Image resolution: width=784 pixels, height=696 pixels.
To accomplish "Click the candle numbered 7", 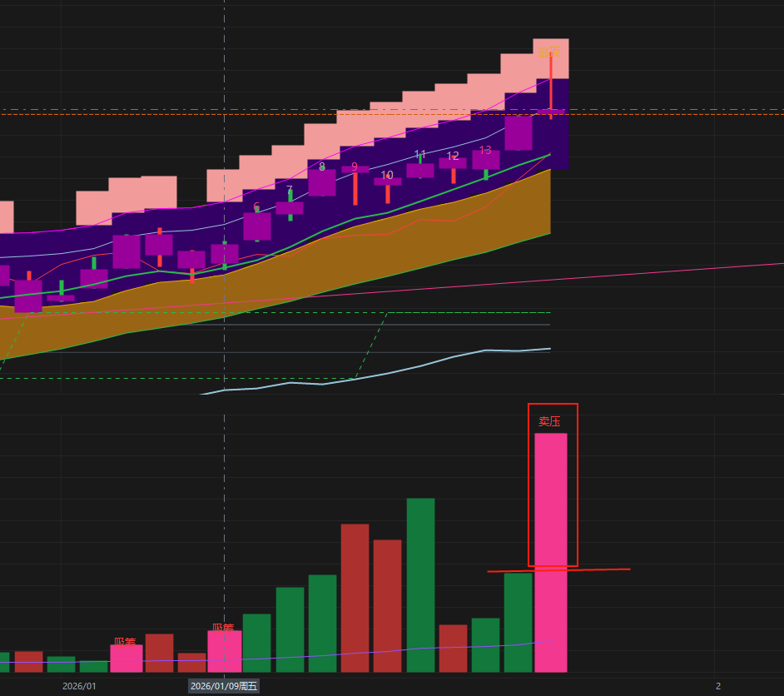I will coord(290,208).
